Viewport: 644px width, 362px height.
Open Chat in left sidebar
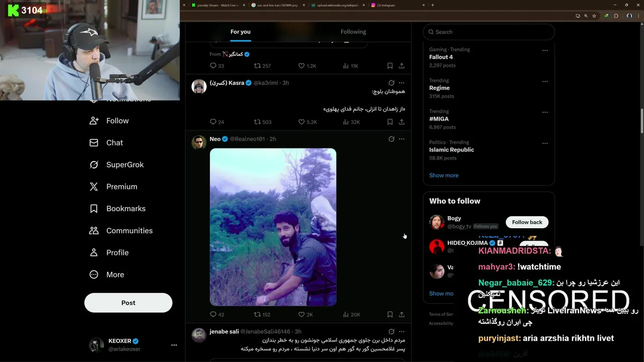click(x=106, y=143)
